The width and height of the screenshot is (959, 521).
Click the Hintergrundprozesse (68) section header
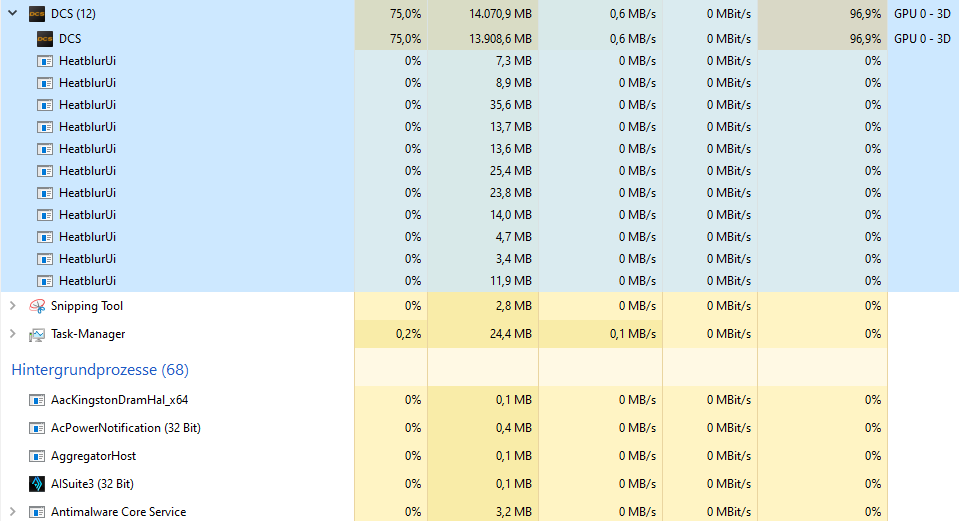100,370
